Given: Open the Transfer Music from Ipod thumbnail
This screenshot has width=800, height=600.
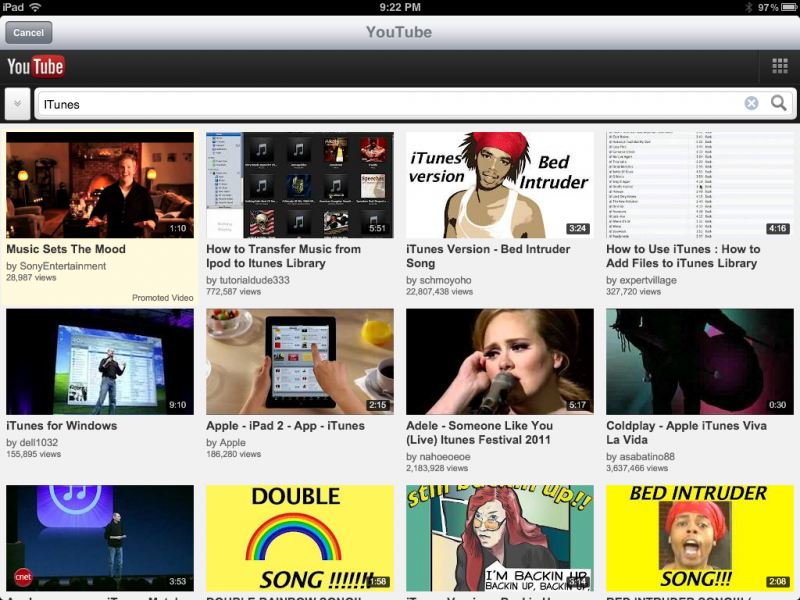Looking at the screenshot, I should pos(300,185).
